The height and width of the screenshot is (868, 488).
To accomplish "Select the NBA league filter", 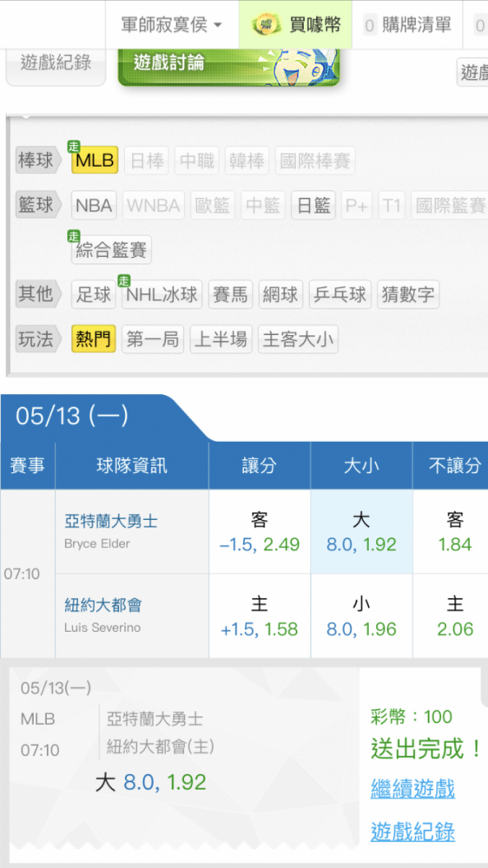I will click(x=94, y=206).
